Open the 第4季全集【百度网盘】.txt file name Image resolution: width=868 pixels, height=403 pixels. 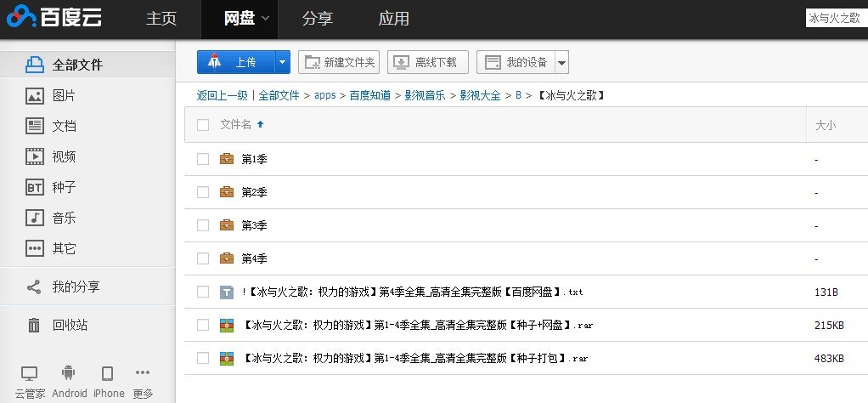(413, 292)
